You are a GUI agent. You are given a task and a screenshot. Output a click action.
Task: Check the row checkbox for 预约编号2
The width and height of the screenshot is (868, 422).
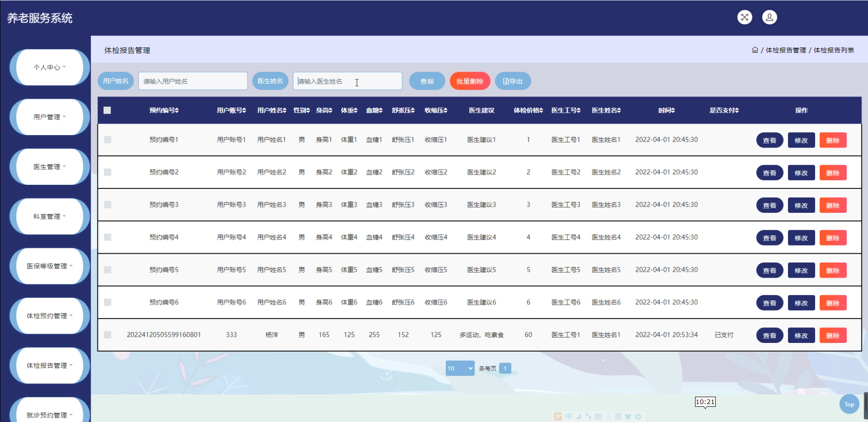pyautogui.click(x=108, y=172)
